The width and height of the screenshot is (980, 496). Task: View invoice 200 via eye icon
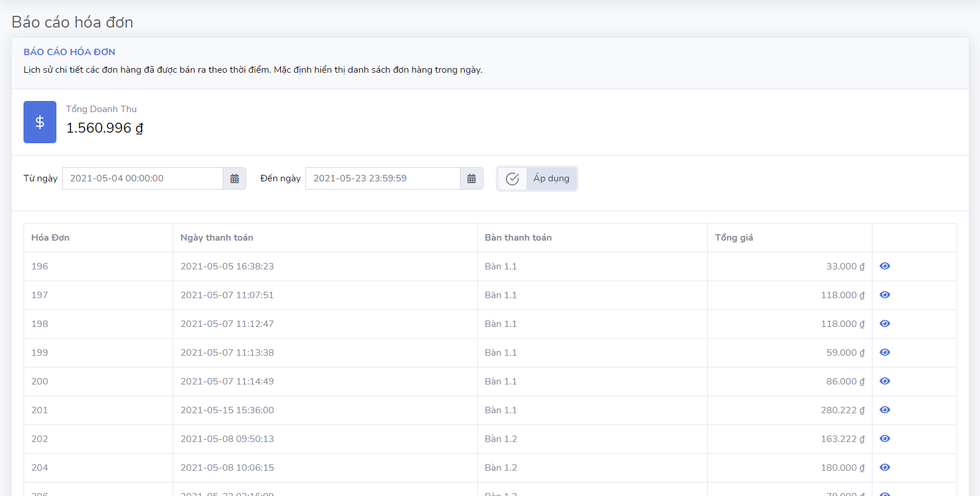[x=885, y=381]
